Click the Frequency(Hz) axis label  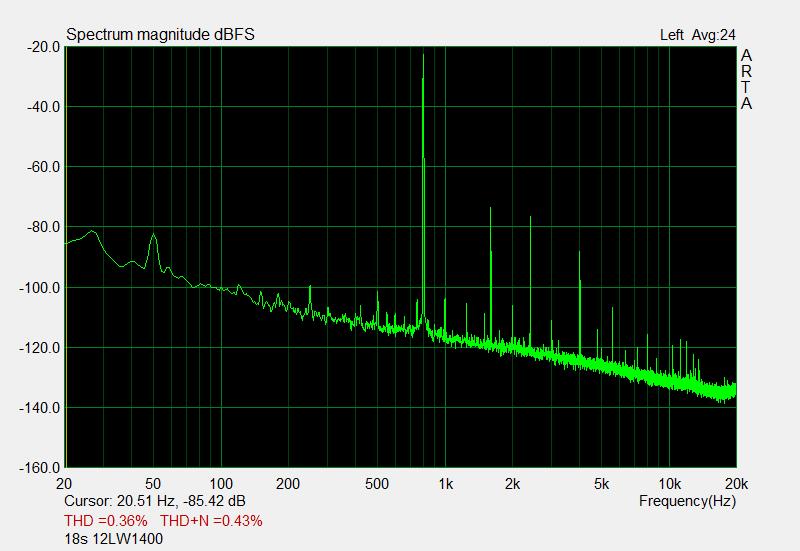click(x=687, y=500)
